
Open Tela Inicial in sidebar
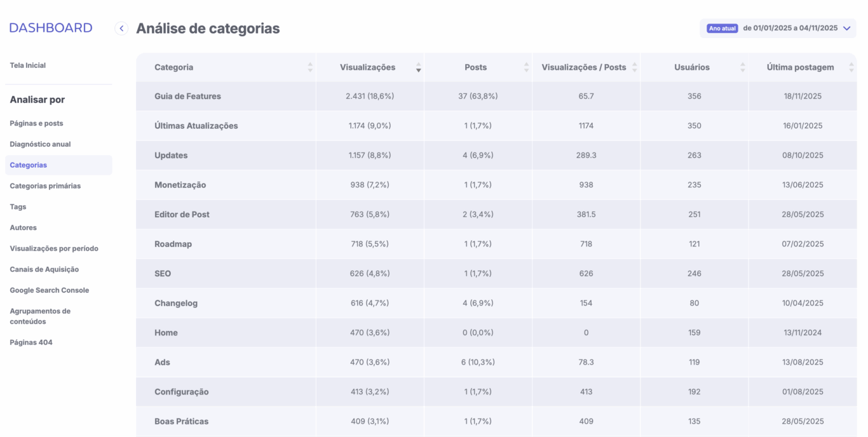point(28,65)
